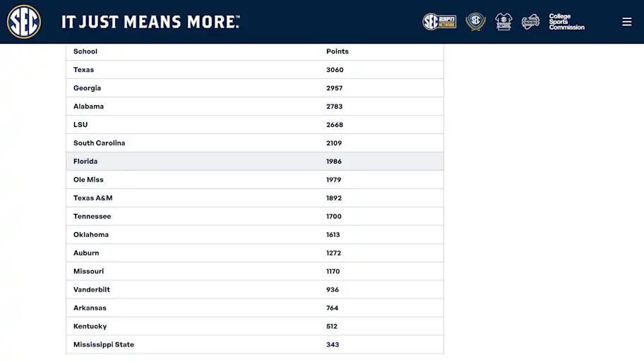
Task: Select the School column header
Action: pos(85,52)
